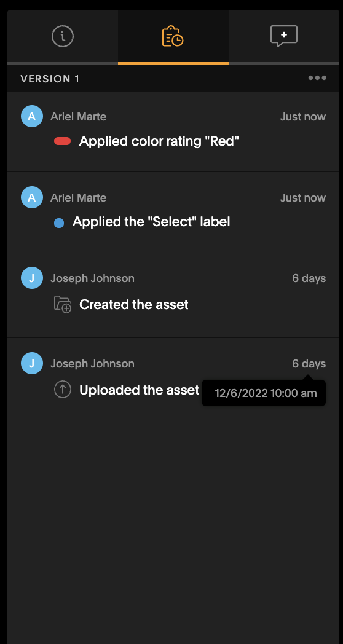Click Applied color rating "Red" text
Viewport: 343px width, 644px height.
tap(159, 141)
